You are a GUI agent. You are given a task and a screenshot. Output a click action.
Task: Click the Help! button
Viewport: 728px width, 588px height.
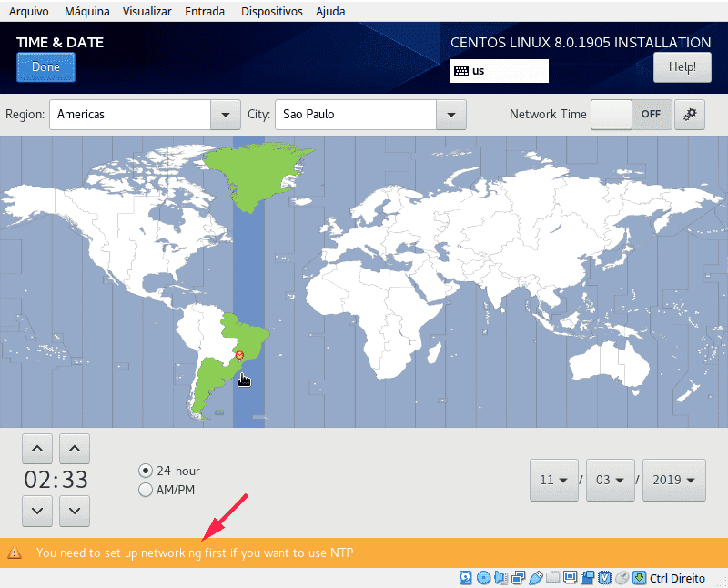[682, 66]
